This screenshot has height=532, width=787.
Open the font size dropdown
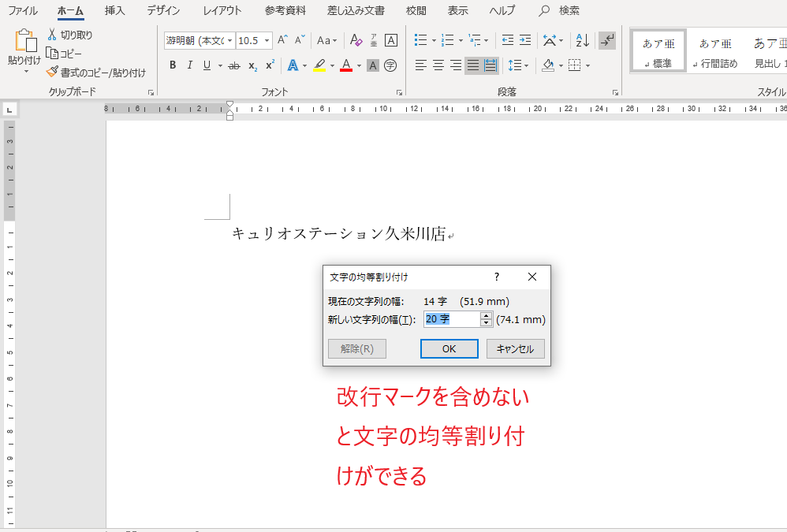(267, 41)
